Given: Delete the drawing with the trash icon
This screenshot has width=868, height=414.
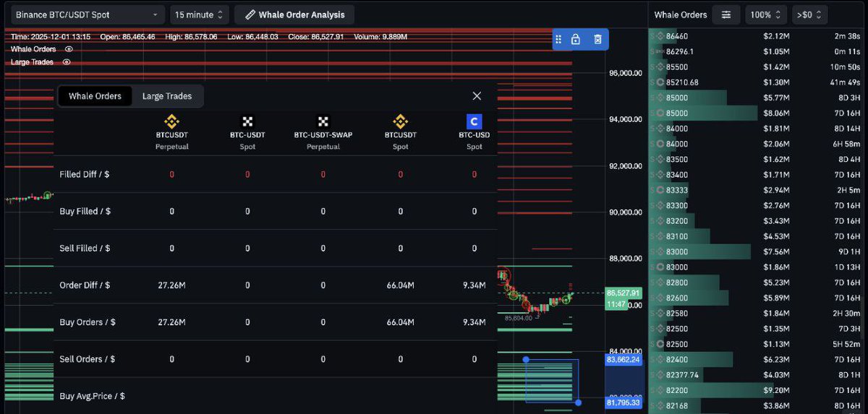Looking at the screenshot, I should pyautogui.click(x=597, y=39).
